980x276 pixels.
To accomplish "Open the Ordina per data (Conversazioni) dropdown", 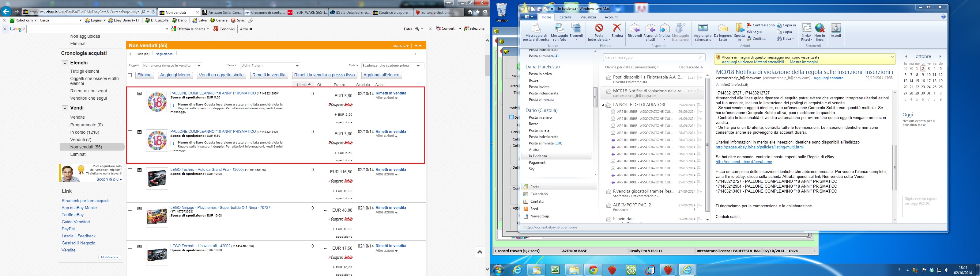I will pos(632,67).
